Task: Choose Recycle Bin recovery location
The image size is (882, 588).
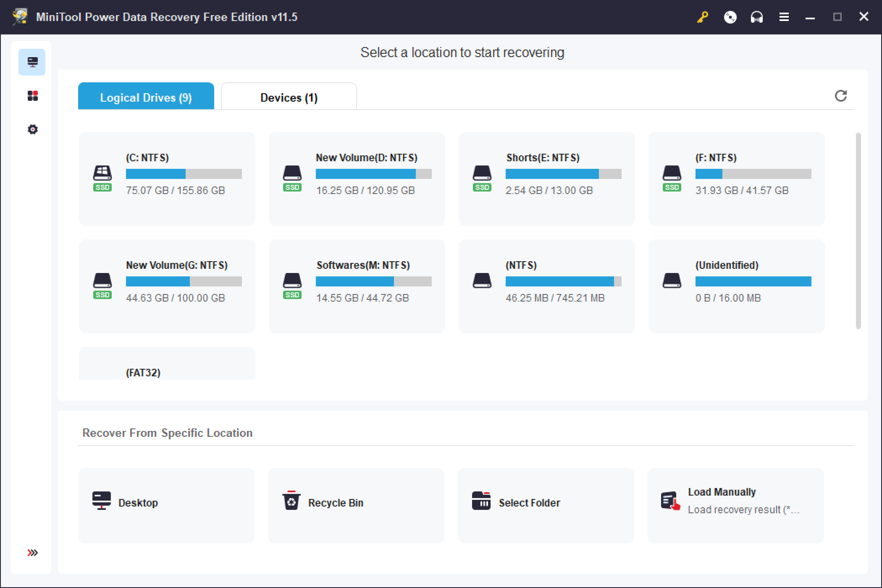Action: [x=356, y=506]
